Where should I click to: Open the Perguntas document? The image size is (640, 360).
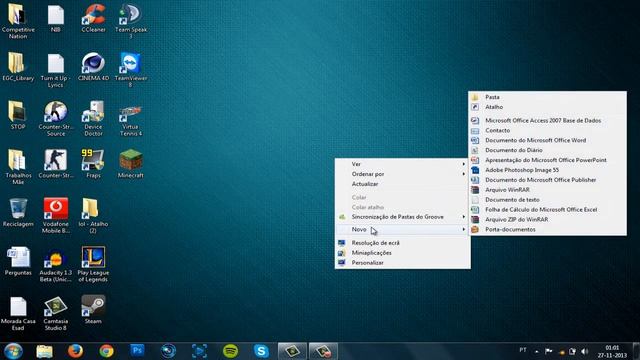(x=18, y=261)
